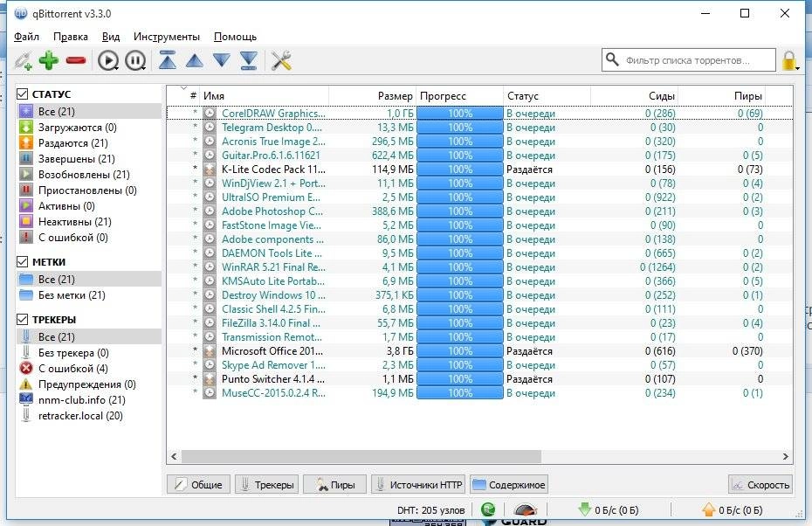Toggle alternative speed limits speedometer icon
The width and height of the screenshot is (812, 526).
(526, 510)
